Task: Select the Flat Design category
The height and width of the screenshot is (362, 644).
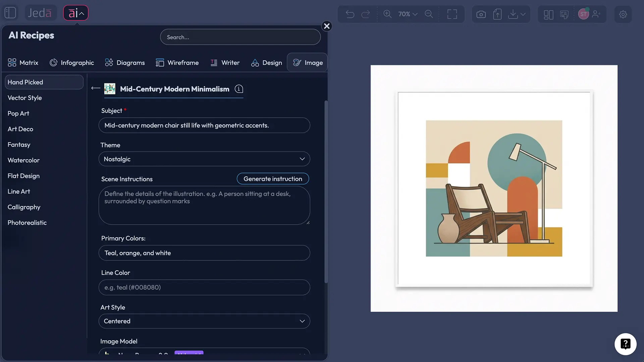Action: pyautogui.click(x=23, y=176)
